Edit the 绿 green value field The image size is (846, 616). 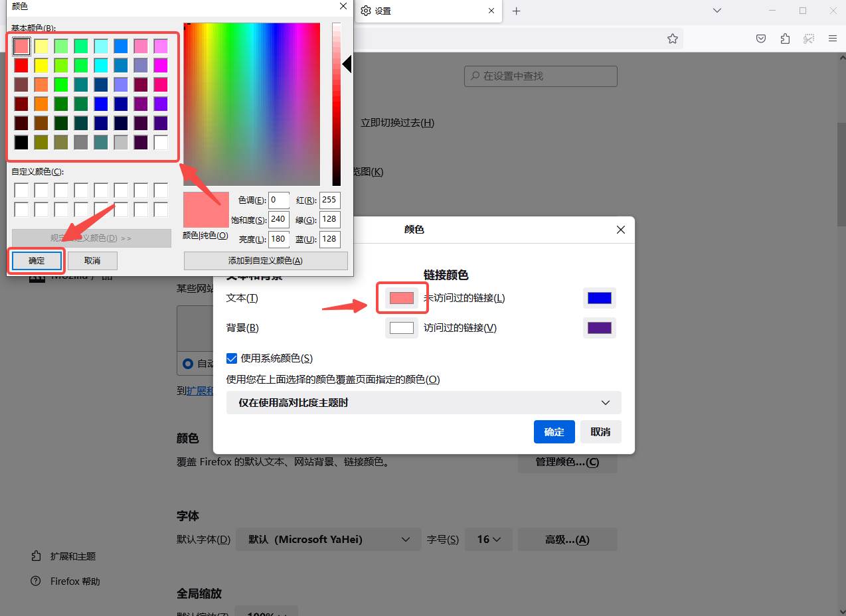329,219
